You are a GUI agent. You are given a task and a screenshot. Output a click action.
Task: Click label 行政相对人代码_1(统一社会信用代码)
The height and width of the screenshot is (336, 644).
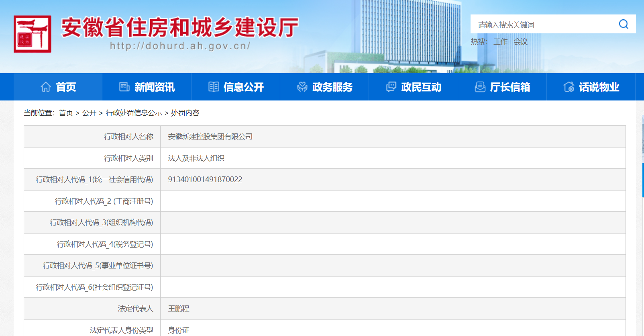coord(94,180)
